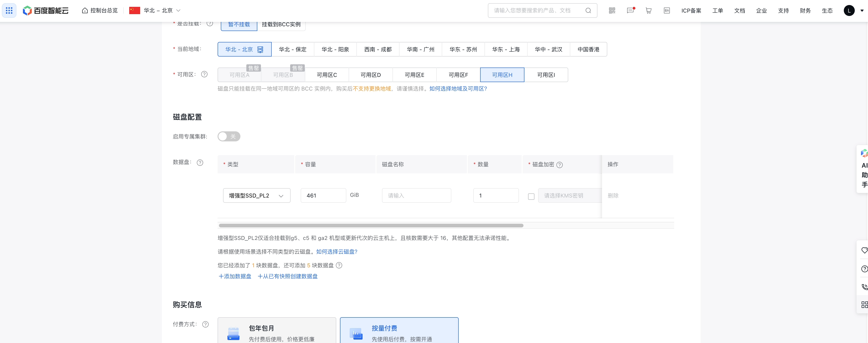Image resolution: width=868 pixels, height=343 pixels.
Task: Open 文档 menu
Action: pos(740,10)
